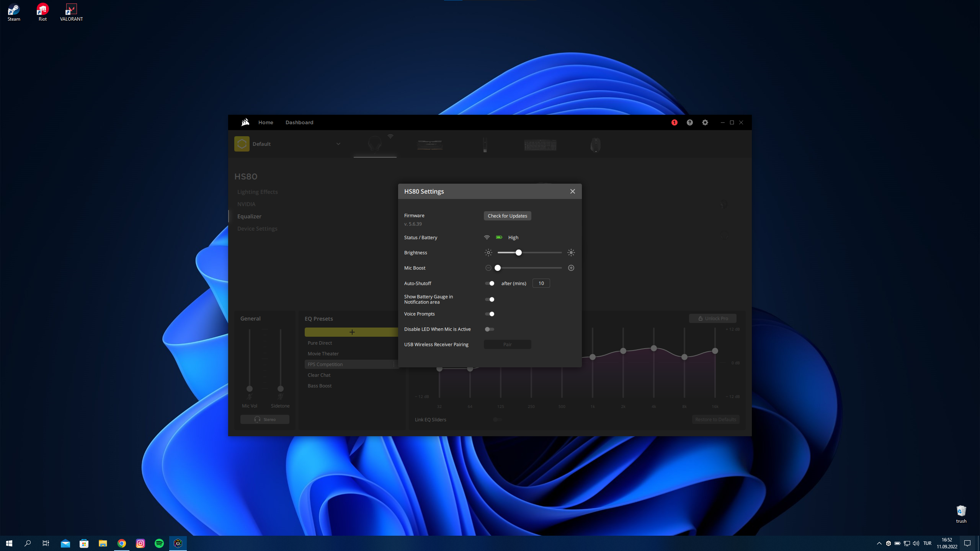The height and width of the screenshot is (551, 980).
Task: Toggle Voice Prompts switch
Action: coord(490,314)
